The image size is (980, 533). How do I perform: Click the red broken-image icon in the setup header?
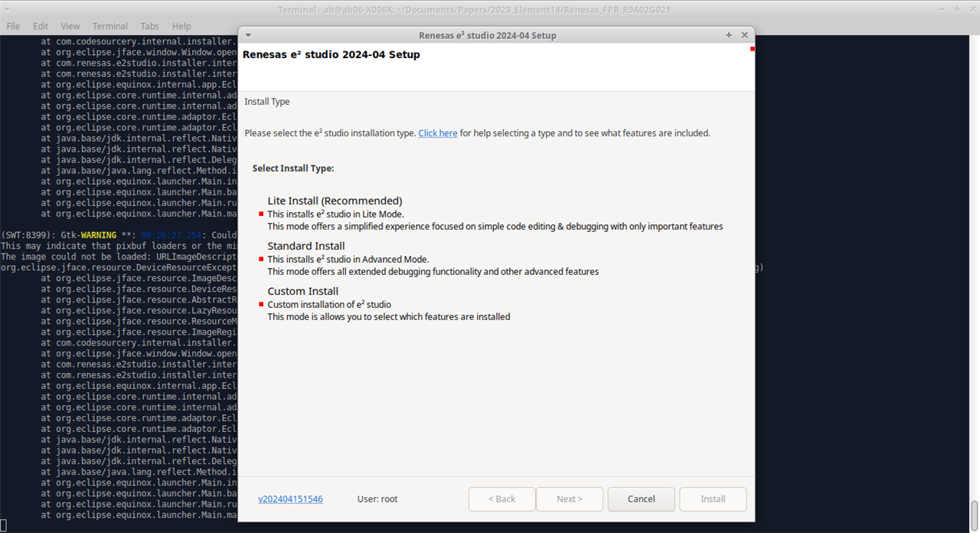(753, 49)
